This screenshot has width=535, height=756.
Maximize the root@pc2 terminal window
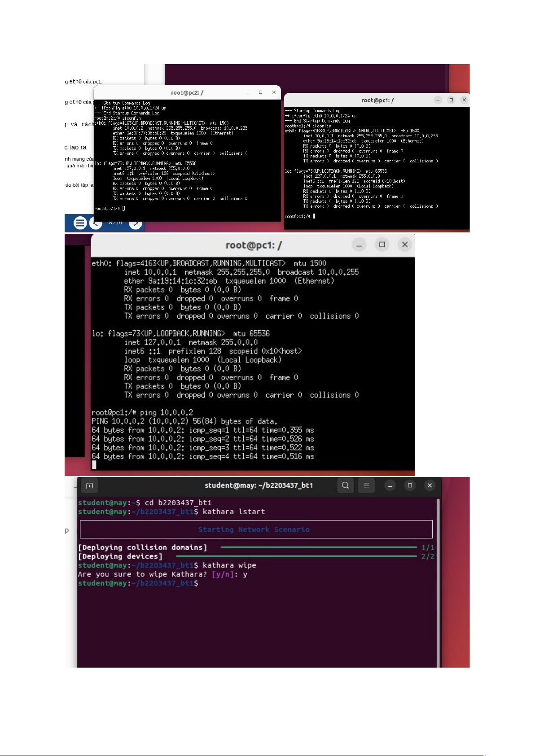[260, 92]
